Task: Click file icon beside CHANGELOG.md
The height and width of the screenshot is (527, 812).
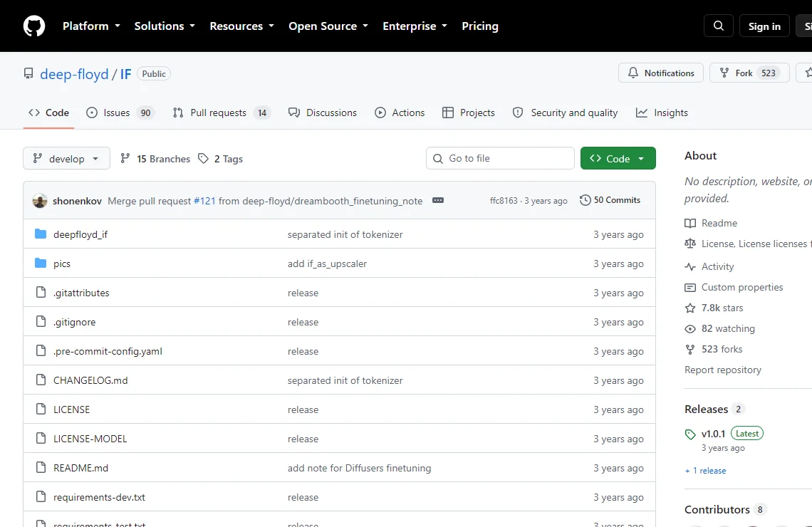Action: point(41,380)
